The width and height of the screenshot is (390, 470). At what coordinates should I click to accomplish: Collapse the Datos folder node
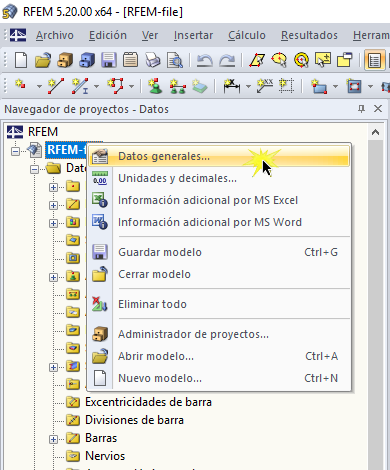34,169
